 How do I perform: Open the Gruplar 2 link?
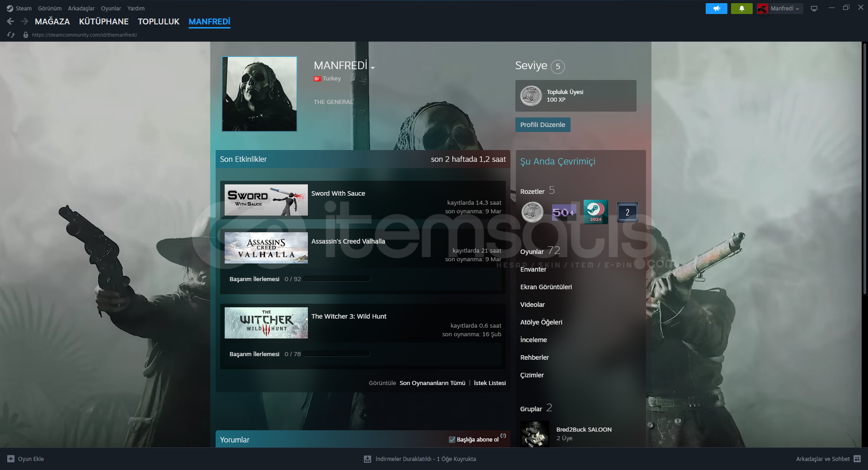pyautogui.click(x=536, y=408)
